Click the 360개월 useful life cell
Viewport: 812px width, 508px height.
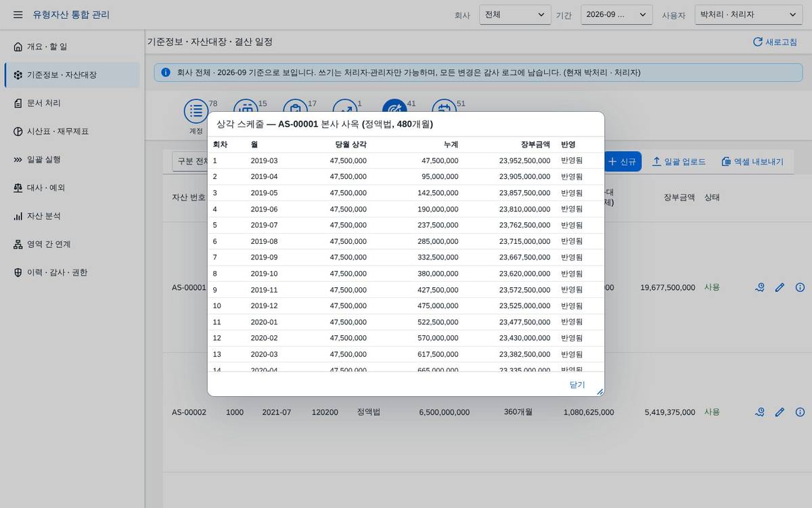[518, 412]
